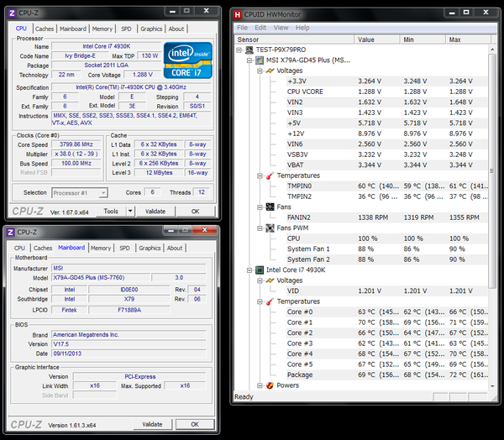This screenshot has height=440, width=504.
Task: Click the thermometer icon beside motherboard Temperatures
Action: pos(270,175)
